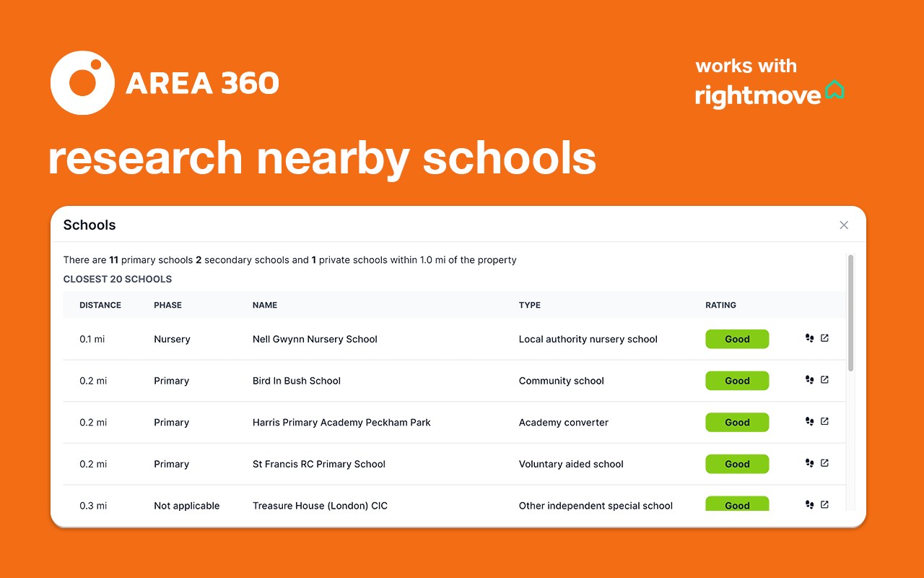
Task: Click the Good rating for Bird In Bush School
Action: coord(737,381)
